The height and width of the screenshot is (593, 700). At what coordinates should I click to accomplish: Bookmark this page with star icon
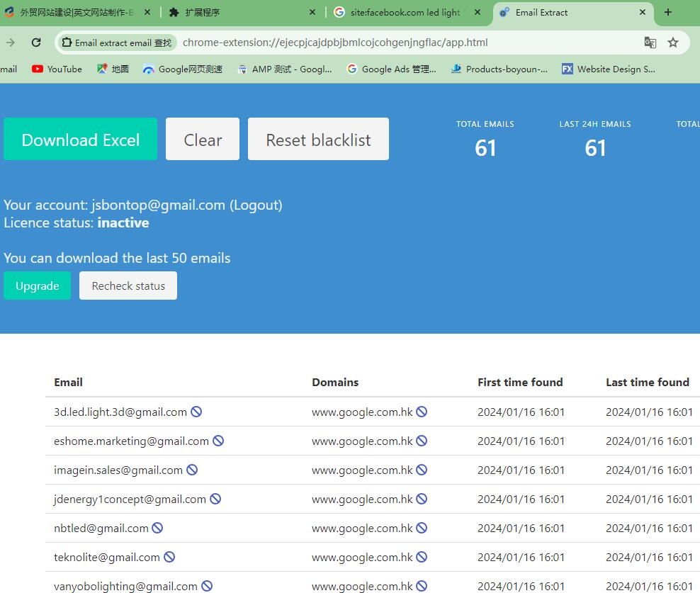tap(673, 43)
